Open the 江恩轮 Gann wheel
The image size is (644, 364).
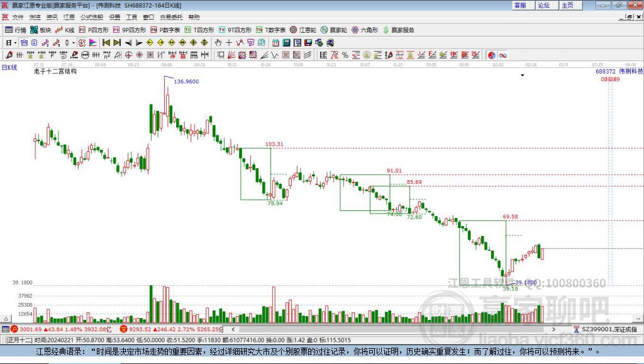[x=303, y=30]
